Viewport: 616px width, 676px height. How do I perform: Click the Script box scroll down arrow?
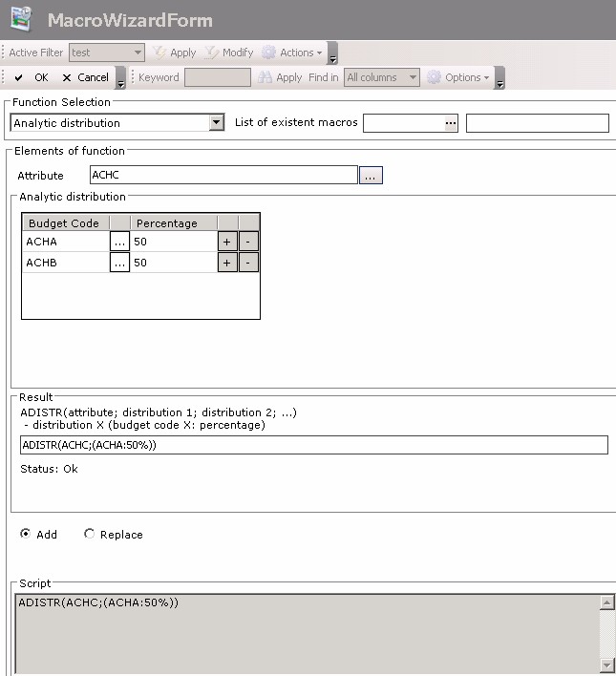point(606,664)
